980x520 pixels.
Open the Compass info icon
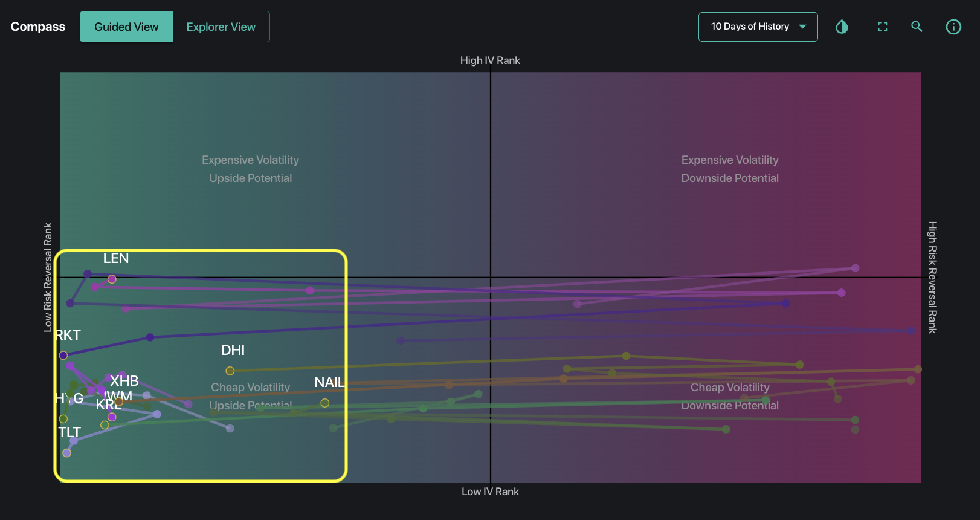point(953,27)
